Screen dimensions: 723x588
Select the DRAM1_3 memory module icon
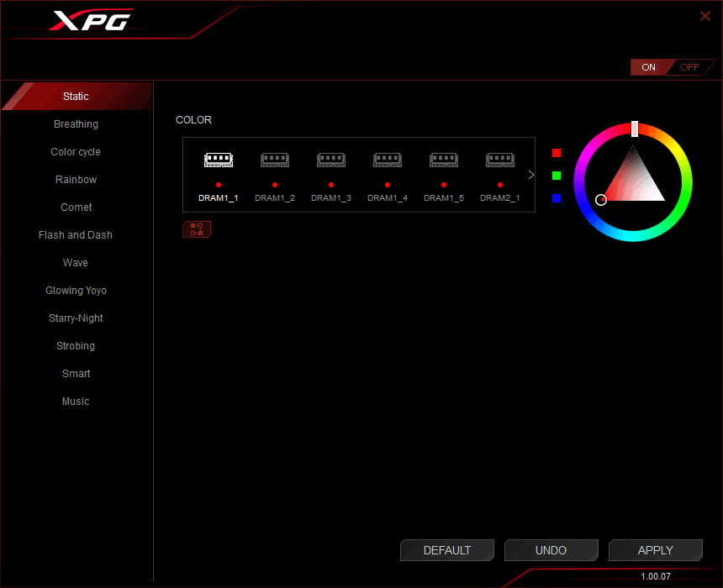tap(331, 160)
